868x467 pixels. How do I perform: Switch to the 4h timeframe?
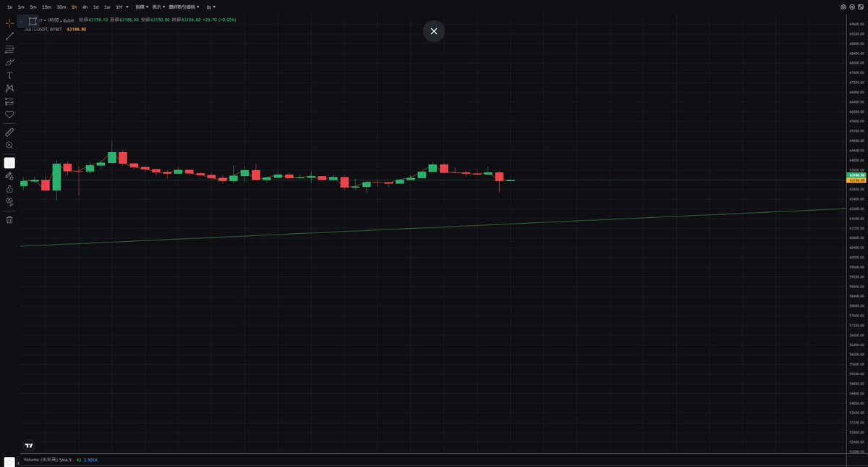point(85,7)
